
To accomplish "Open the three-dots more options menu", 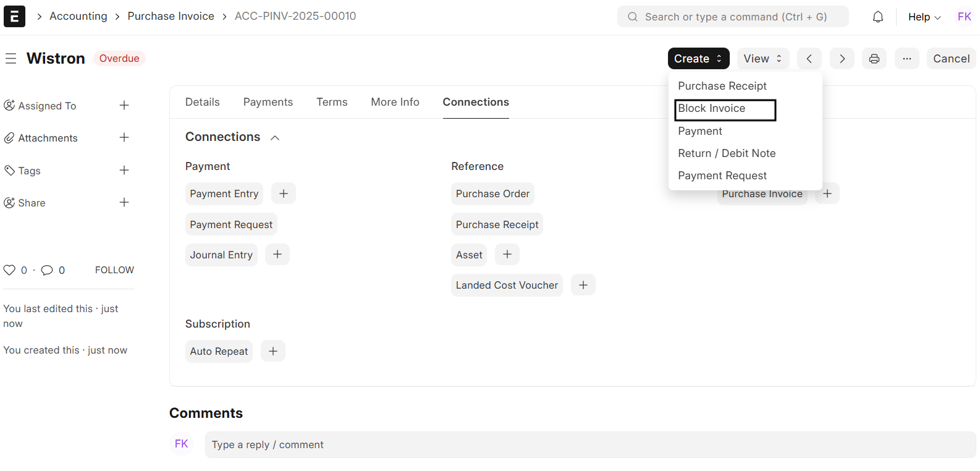I will (x=906, y=59).
